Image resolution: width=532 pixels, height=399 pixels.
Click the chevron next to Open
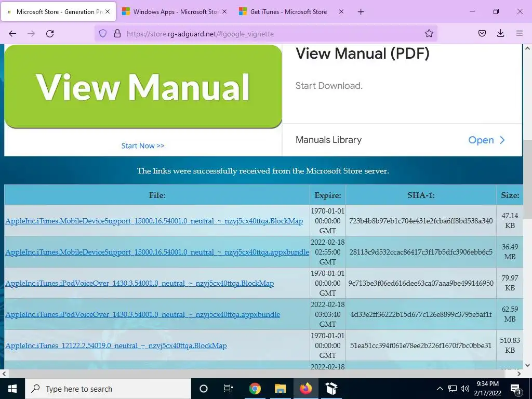(x=502, y=140)
